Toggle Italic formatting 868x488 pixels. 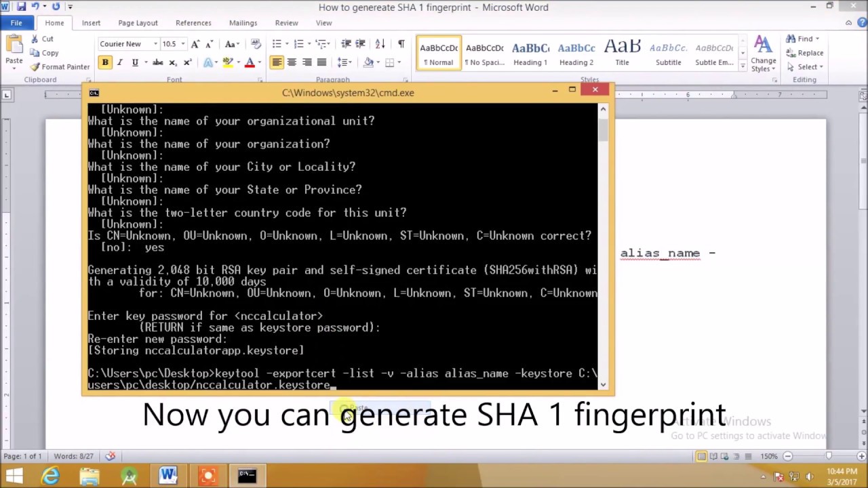click(x=120, y=62)
